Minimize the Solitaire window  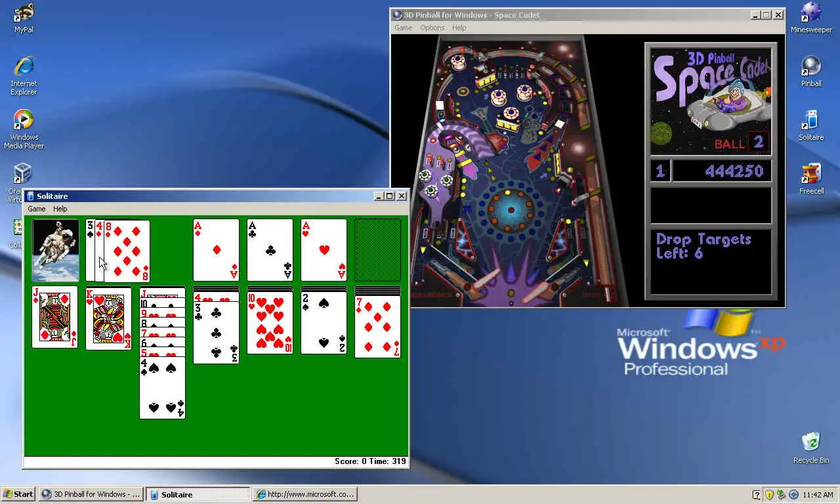pyautogui.click(x=379, y=196)
